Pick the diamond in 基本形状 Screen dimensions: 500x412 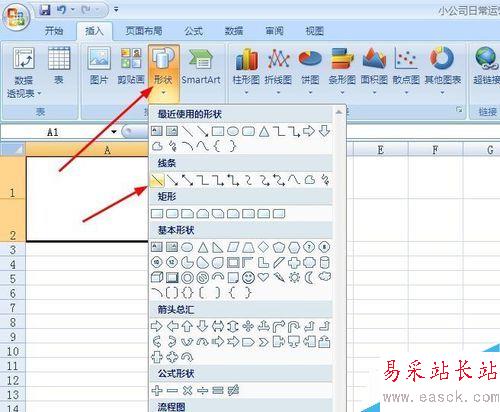(x=264, y=247)
